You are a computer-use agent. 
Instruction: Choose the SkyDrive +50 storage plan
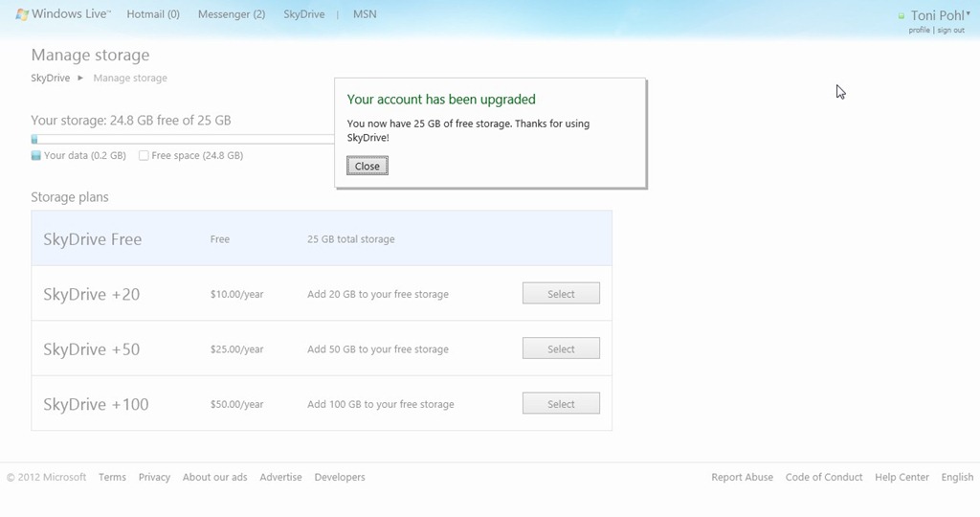point(561,348)
